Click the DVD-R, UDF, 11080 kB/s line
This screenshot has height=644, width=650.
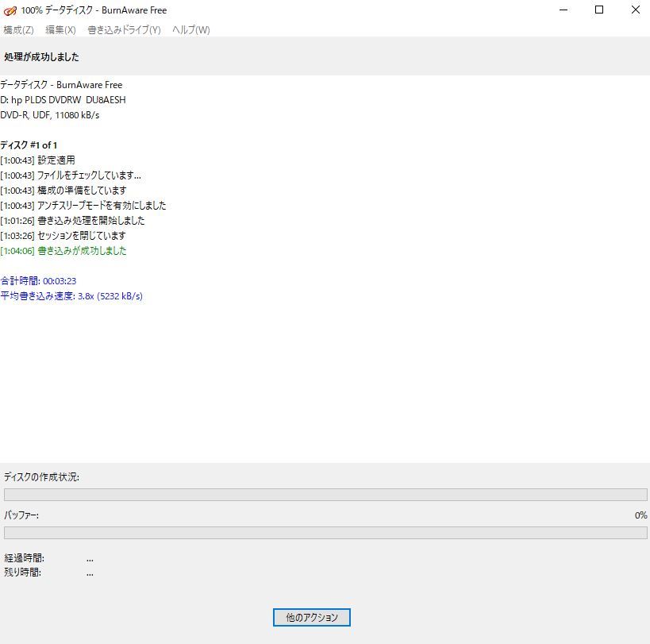[50, 115]
